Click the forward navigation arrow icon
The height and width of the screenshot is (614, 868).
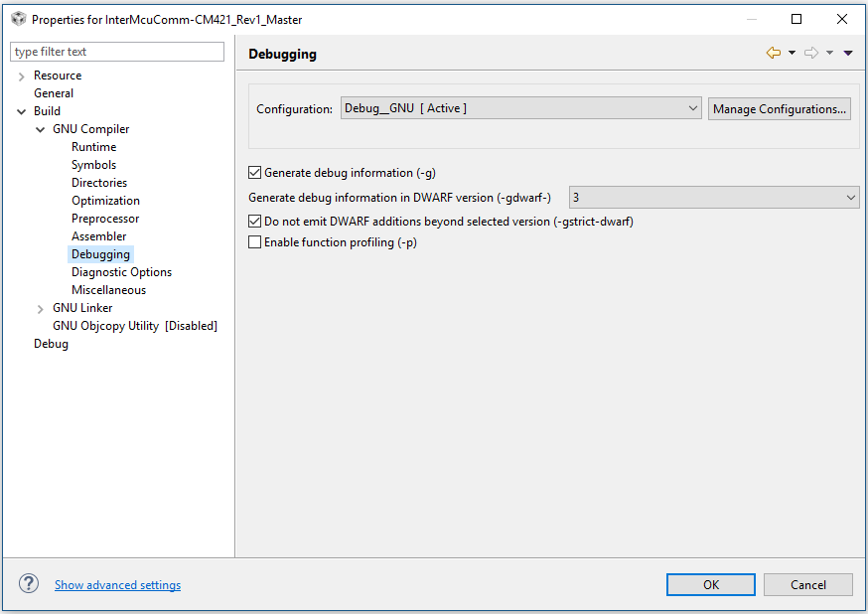811,53
